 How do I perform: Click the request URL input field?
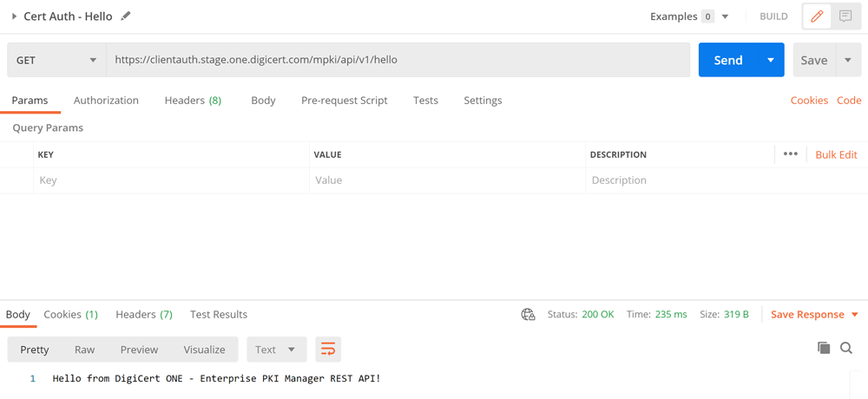pos(398,61)
